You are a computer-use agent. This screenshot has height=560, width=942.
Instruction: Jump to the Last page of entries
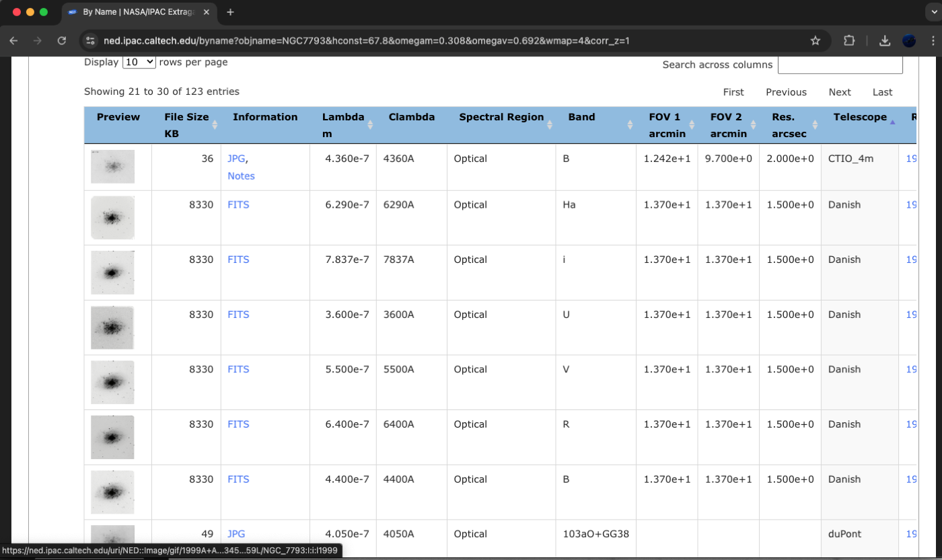(x=883, y=92)
